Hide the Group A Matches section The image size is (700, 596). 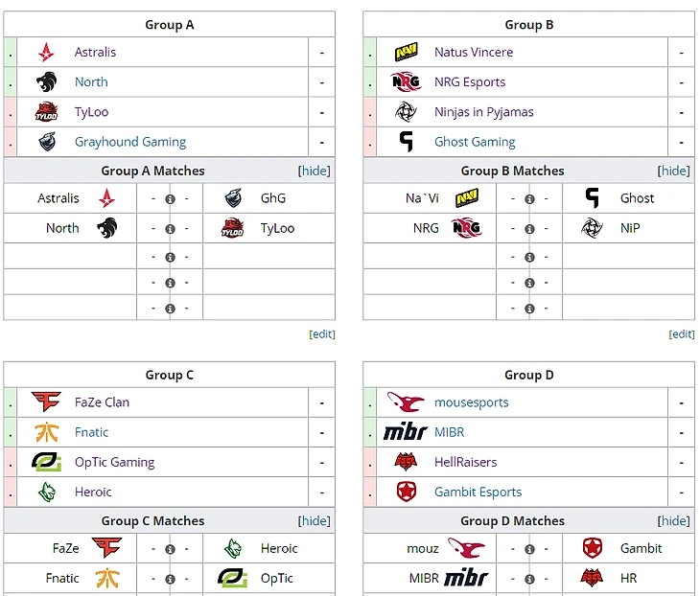coord(315,171)
